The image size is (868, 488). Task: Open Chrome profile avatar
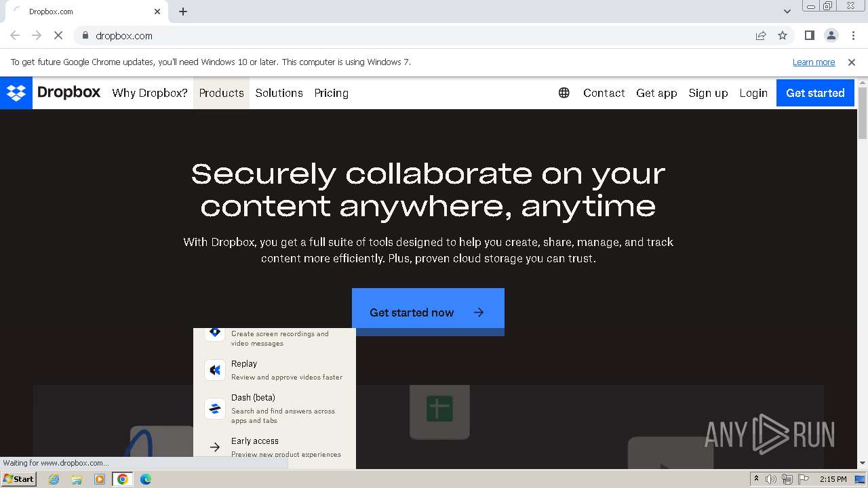(x=831, y=35)
